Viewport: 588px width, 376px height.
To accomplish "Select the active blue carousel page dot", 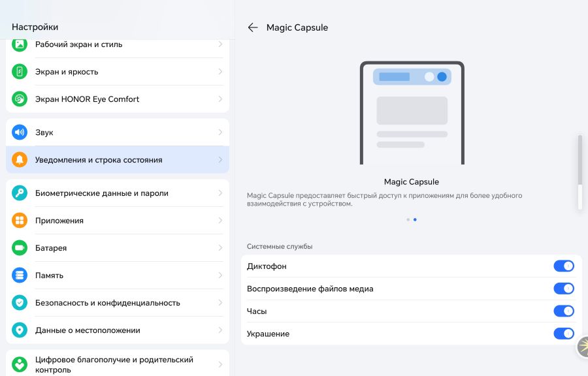I will tap(415, 219).
